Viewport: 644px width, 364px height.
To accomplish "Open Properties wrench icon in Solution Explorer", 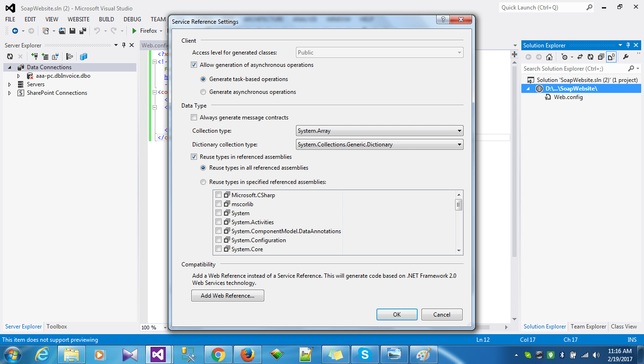I will coord(625,57).
